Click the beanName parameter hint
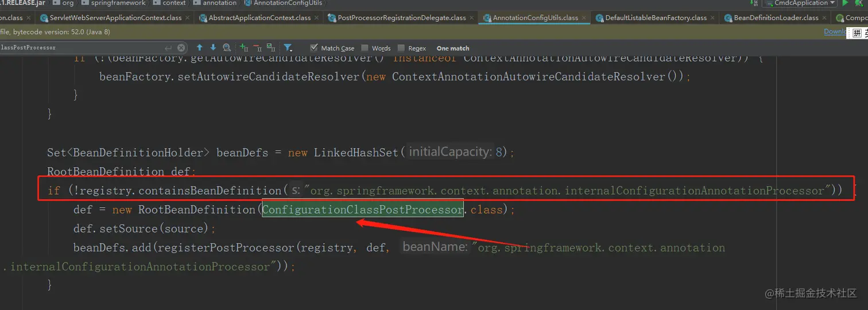 436,247
